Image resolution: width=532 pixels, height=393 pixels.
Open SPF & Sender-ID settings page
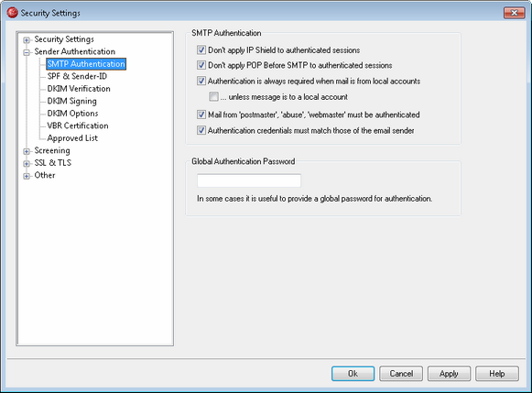77,76
